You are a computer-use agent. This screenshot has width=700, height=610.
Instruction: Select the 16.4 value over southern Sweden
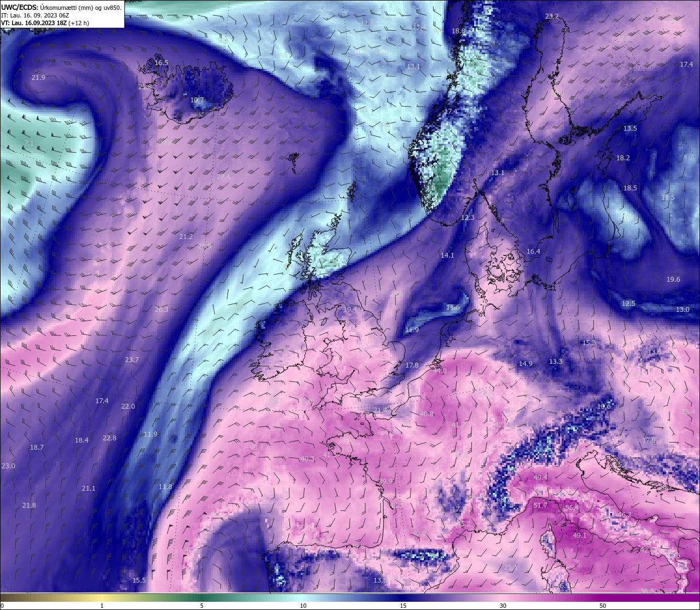[533, 252]
